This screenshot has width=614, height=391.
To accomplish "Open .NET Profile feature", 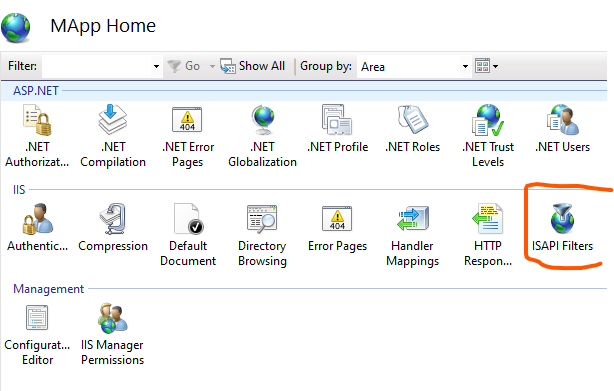I will pos(338,128).
